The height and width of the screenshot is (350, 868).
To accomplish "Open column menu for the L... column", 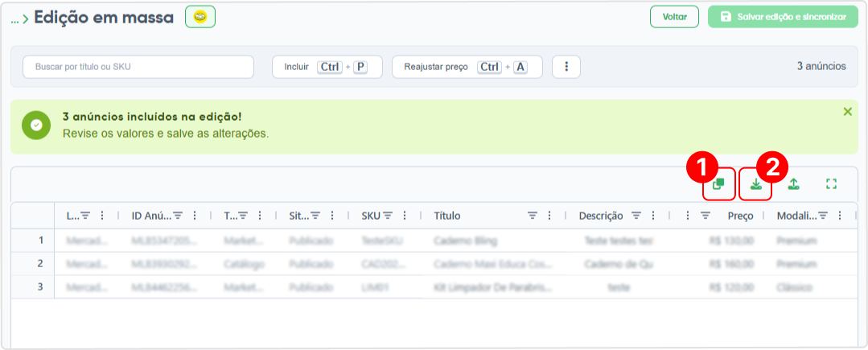I will [x=102, y=216].
